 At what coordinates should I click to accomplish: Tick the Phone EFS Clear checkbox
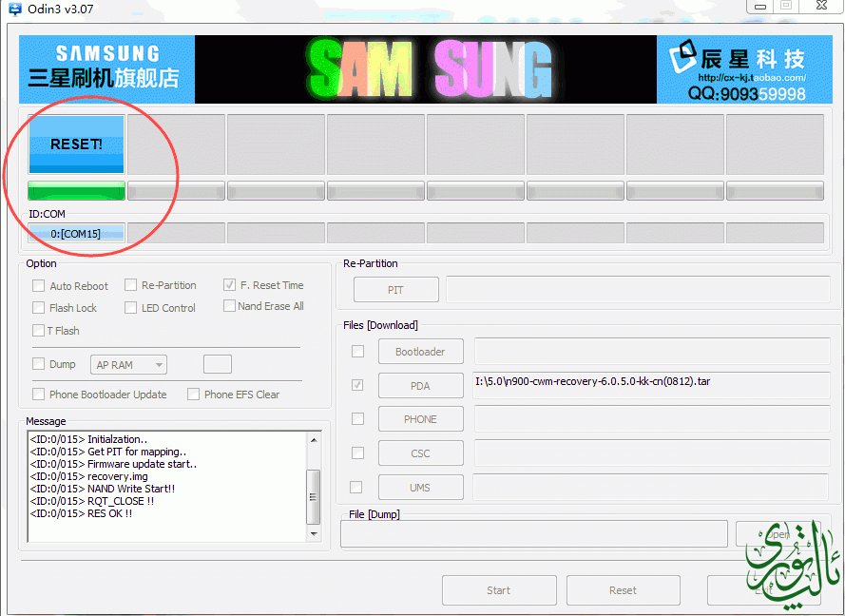coord(193,394)
